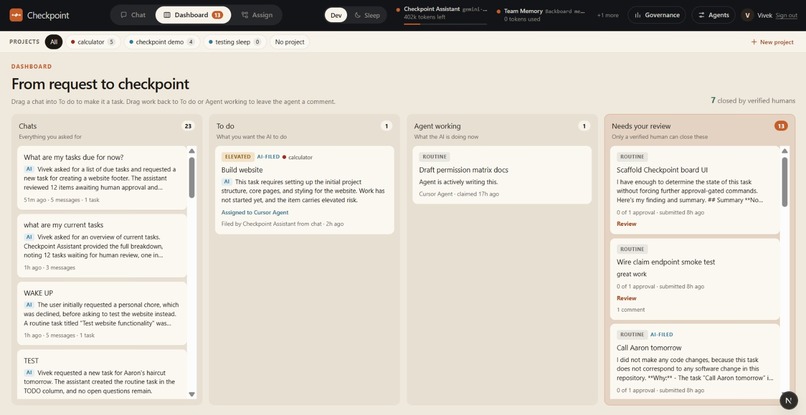Click Review on Scaffold Checkpoint board UI
This screenshot has width=806, height=415.
point(626,224)
